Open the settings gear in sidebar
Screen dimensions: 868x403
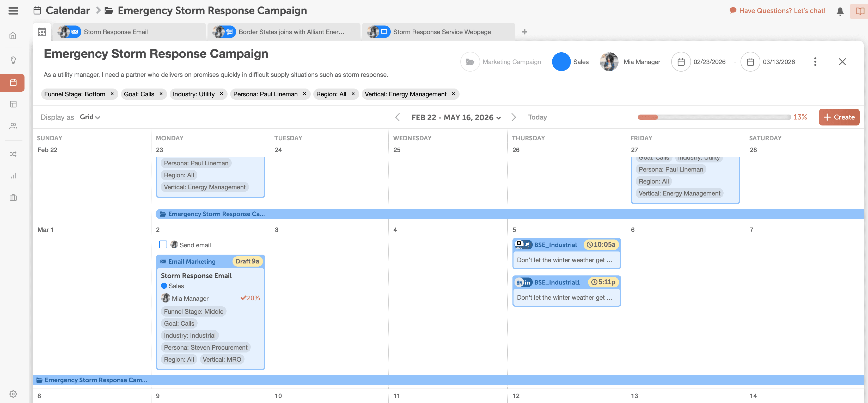coord(13,394)
